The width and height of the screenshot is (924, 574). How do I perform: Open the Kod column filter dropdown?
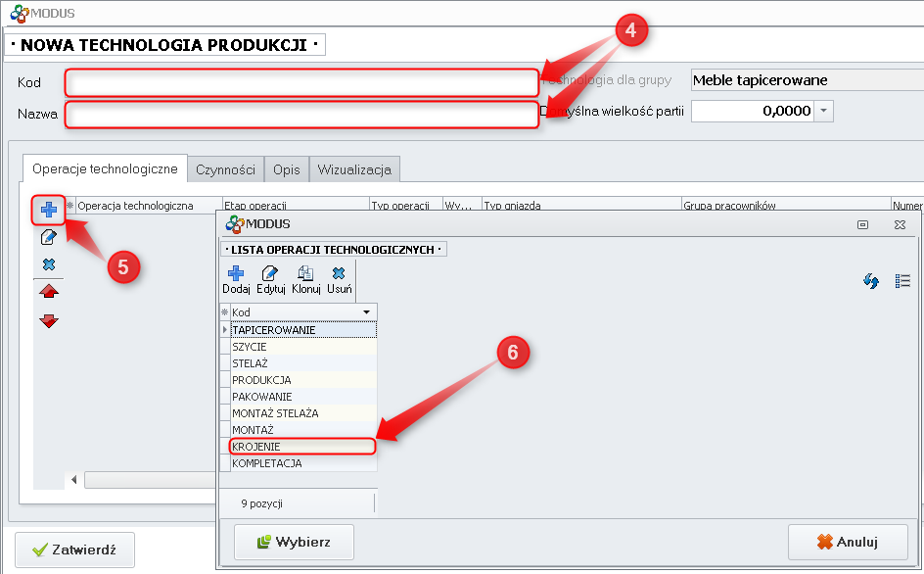tap(366, 312)
